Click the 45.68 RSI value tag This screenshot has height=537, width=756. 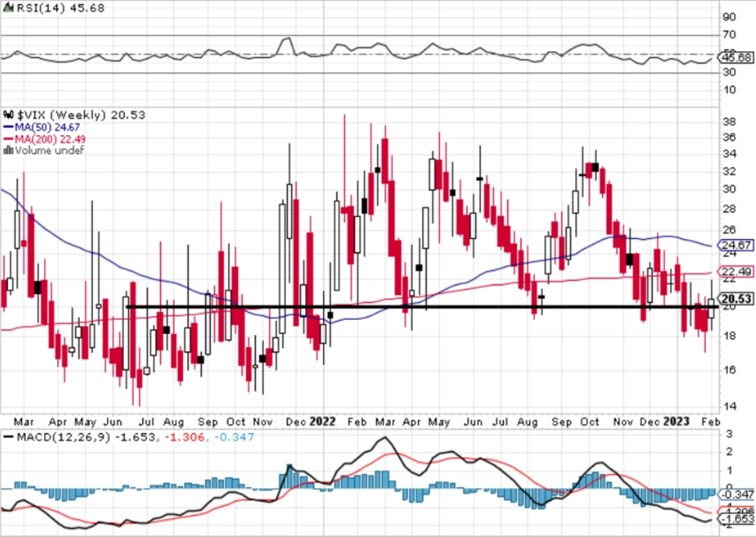click(x=736, y=58)
